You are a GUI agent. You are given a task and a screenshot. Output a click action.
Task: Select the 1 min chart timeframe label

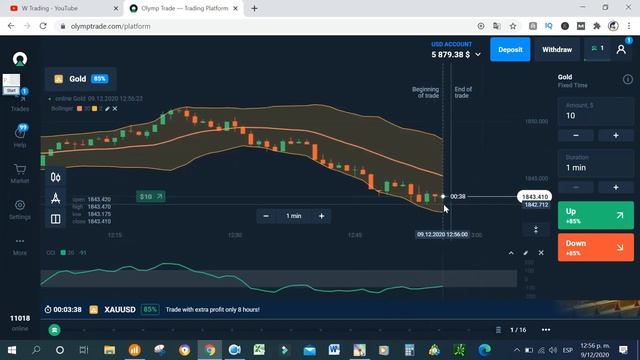pyautogui.click(x=293, y=216)
